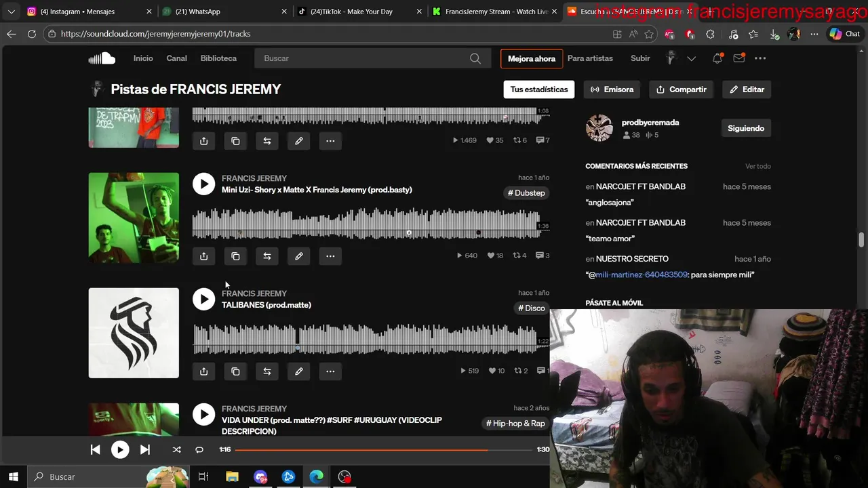Image resolution: width=868 pixels, height=488 pixels.
Task: Share the TALIBANES track
Action: 204,371
